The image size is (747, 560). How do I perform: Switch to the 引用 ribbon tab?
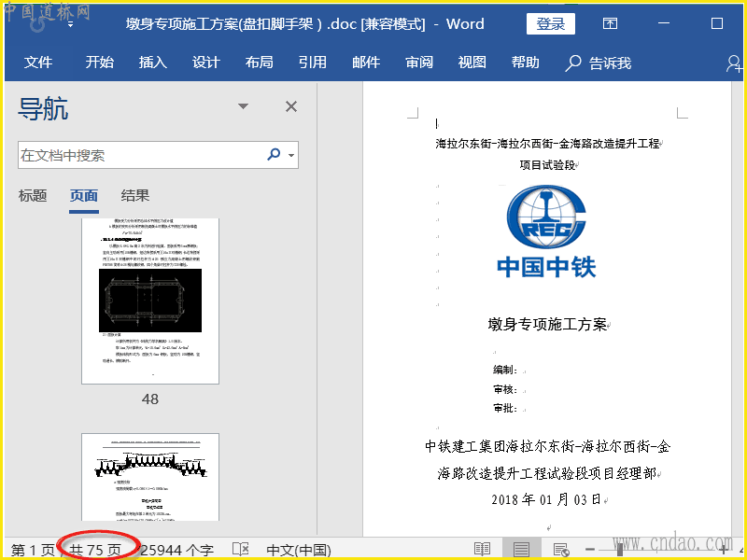313,63
